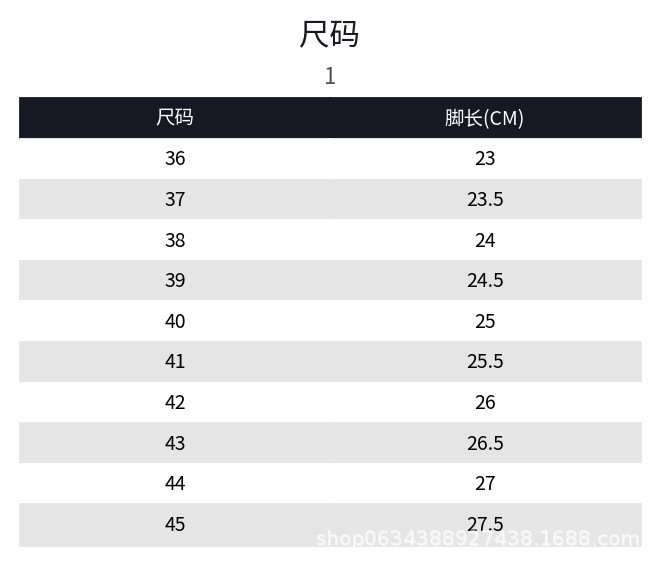Select the size 38 cell

point(175,240)
